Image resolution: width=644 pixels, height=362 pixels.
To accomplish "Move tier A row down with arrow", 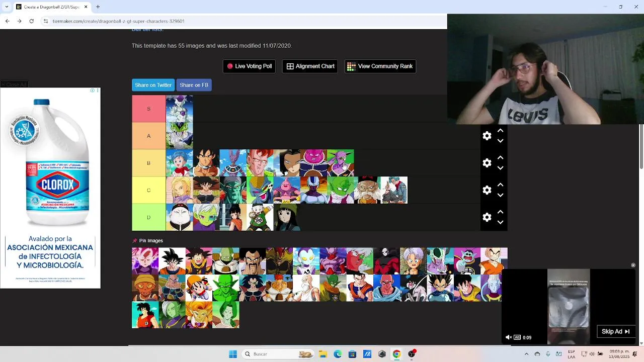I will pos(500,141).
